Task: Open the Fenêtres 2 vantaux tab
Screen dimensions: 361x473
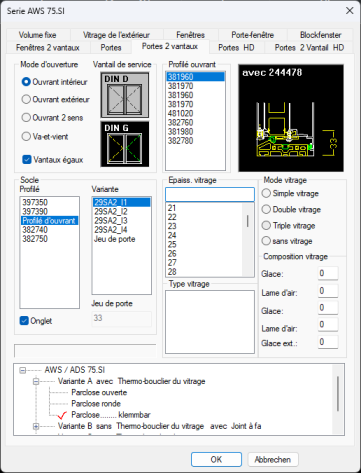Action: coord(48,48)
